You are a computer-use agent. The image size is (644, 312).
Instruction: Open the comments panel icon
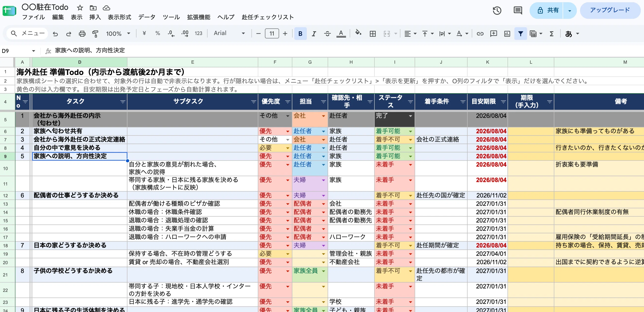click(x=518, y=11)
